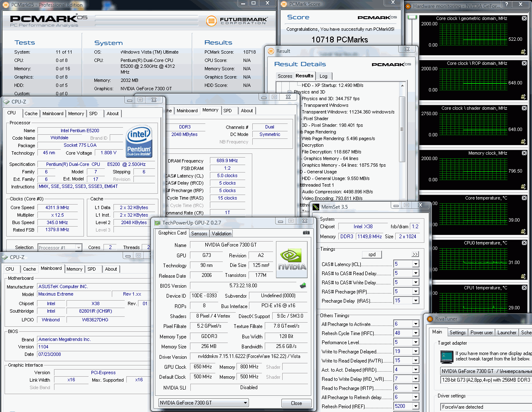
Task: Click the '10718 PCMarks' score text
Action: pyautogui.click(x=340, y=39)
